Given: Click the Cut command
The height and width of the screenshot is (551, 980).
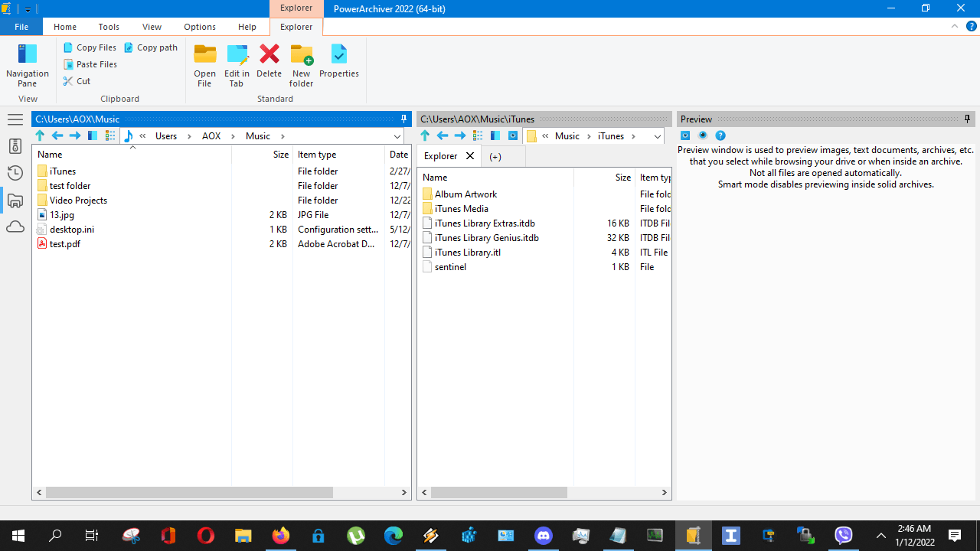Looking at the screenshot, I should (x=77, y=81).
